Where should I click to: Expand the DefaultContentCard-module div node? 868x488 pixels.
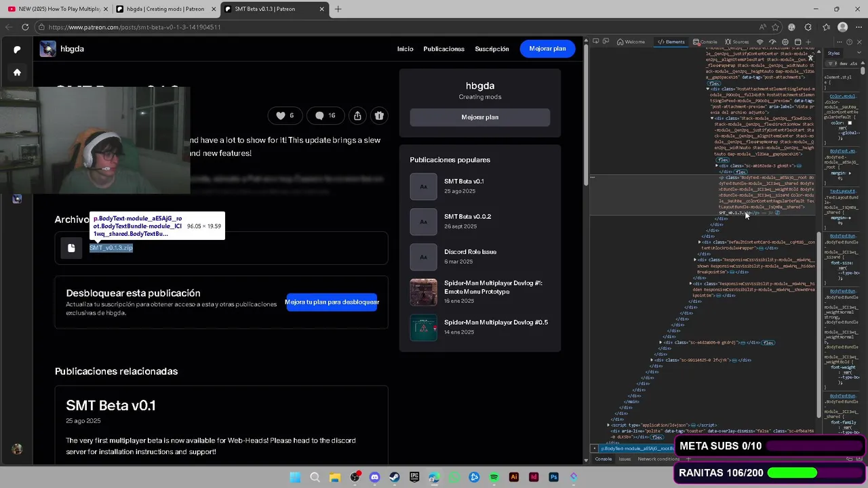(x=700, y=242)
